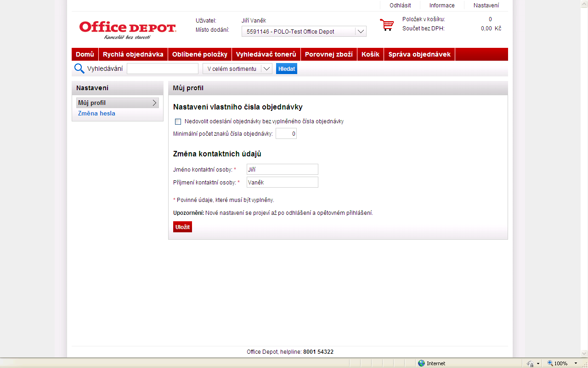Select Můj profil sidebar item
The width and height of the screenshot is (588, 368).
[x=118, y=103]
